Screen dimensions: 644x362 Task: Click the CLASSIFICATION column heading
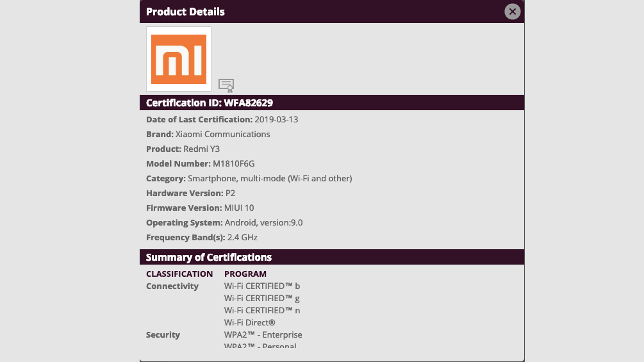click(x=179, y=274)
